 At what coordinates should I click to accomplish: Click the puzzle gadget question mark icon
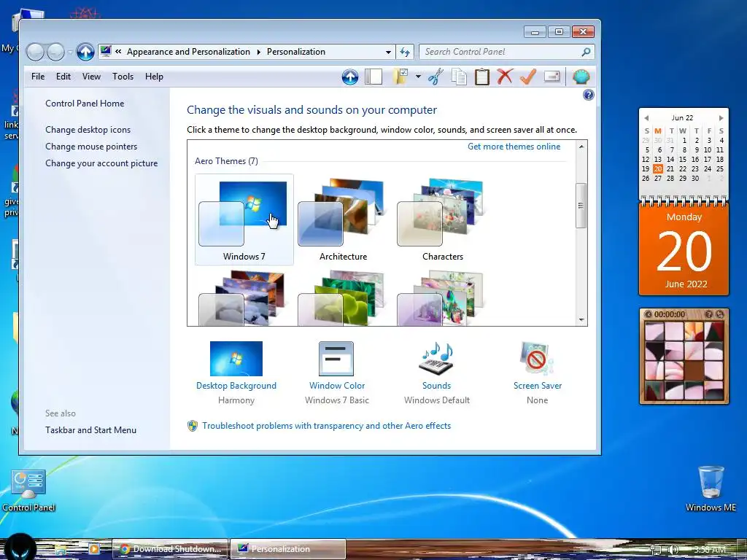(709, 314)
